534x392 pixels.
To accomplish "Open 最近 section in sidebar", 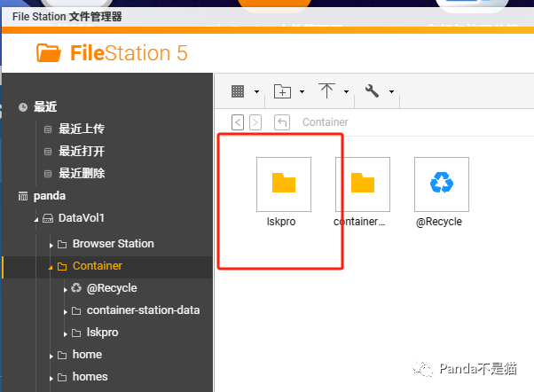I will click(x=45, y=107).
